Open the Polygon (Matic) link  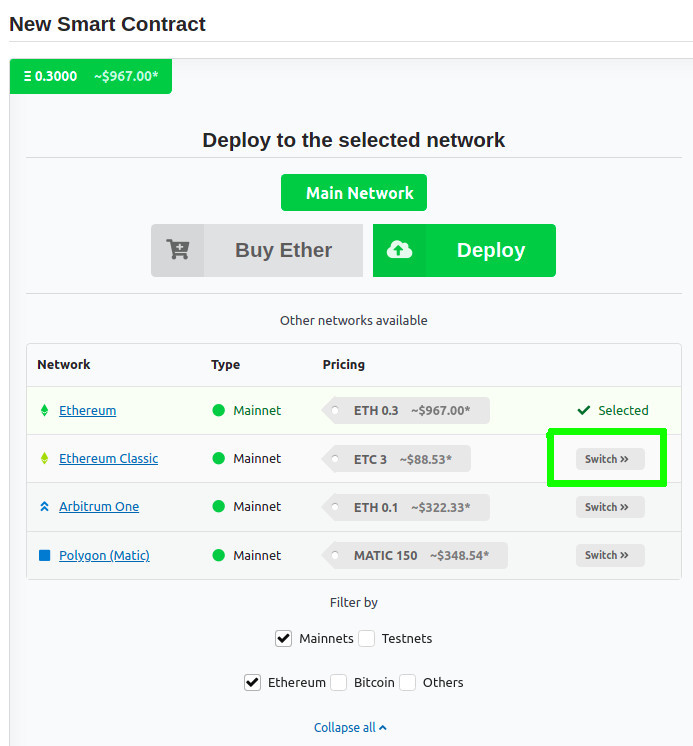tap(104, 555)
